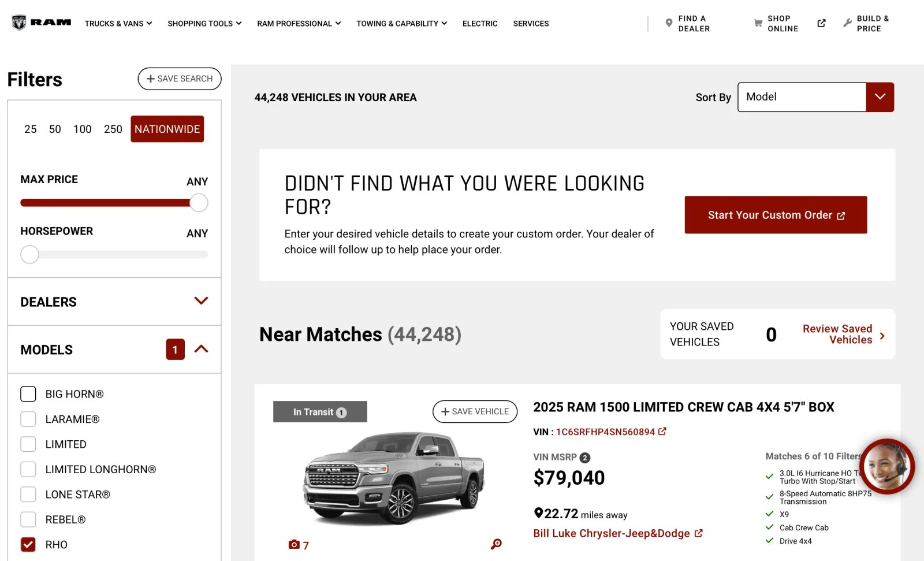Screen dimensions: 924x561
Task: Click the Shop Online link text
Action: pyautogui.click(x=783, y=24)
